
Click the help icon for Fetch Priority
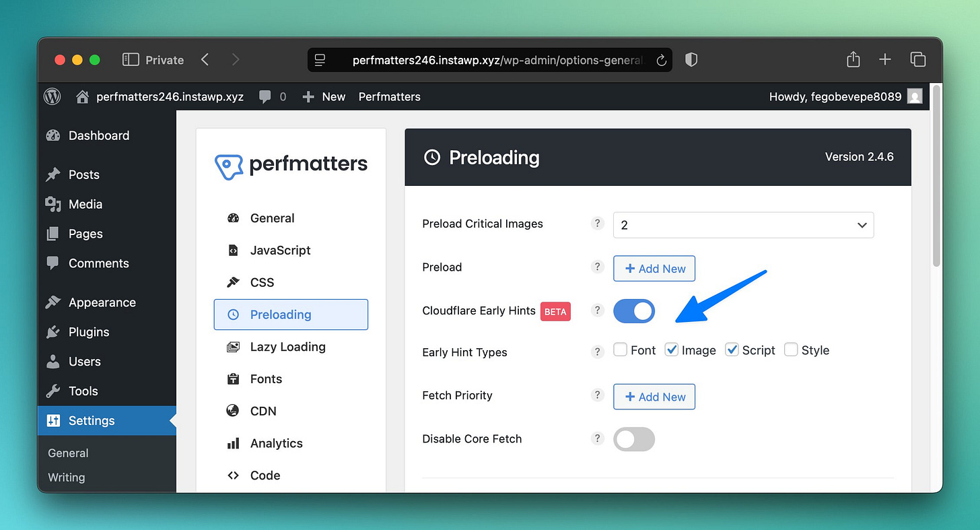pos(597,395)
